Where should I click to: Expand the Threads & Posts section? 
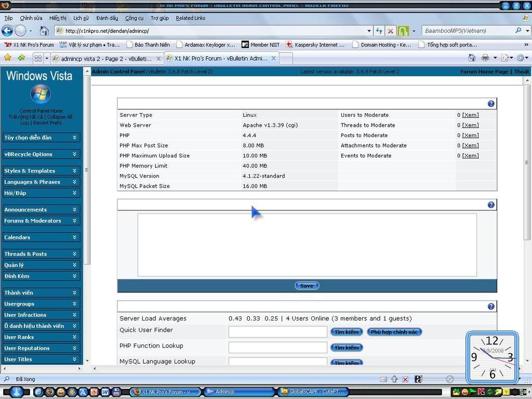41,254
